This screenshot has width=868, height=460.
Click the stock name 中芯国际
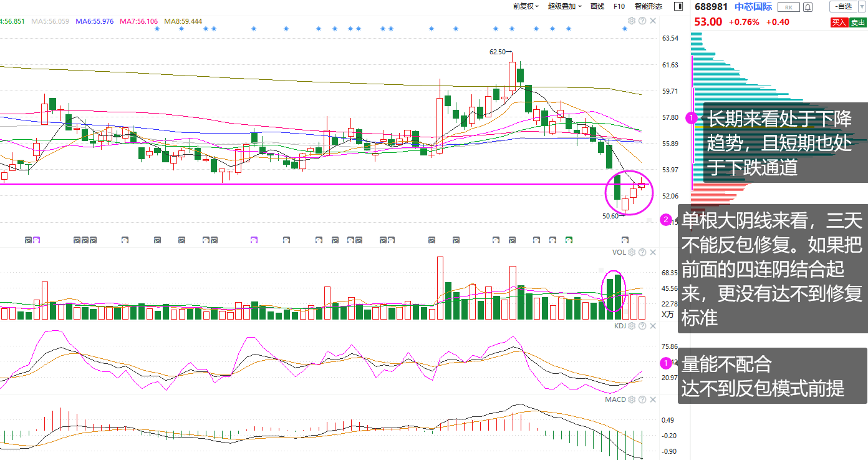tap(753, 7)
